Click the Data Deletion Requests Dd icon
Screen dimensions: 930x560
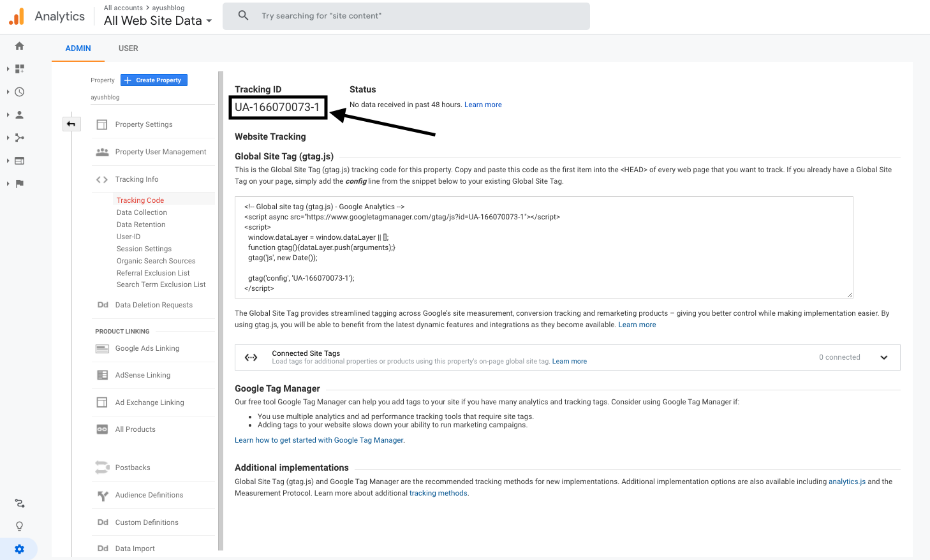[x=103, y=305]
